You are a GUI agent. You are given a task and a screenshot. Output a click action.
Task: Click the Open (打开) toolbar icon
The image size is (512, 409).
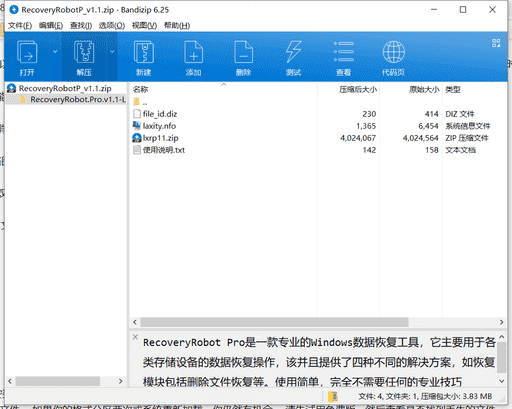click(x=27, y=52)
